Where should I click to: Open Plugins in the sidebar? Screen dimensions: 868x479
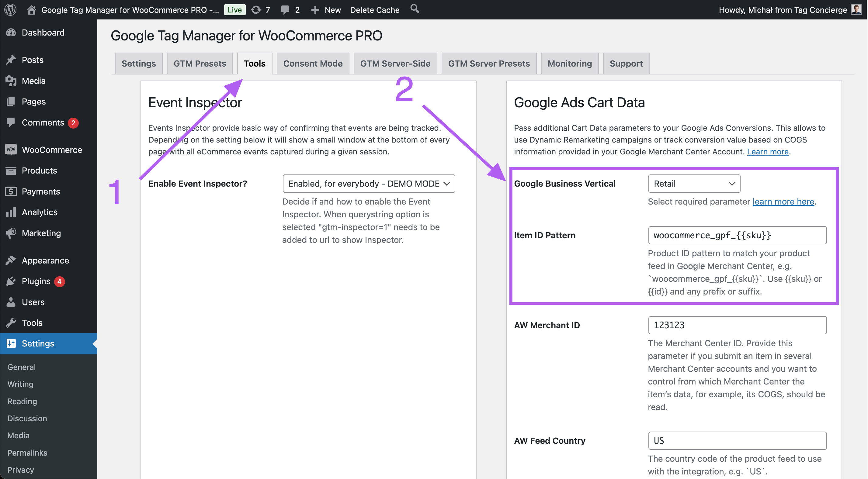[x=36, y=281]
